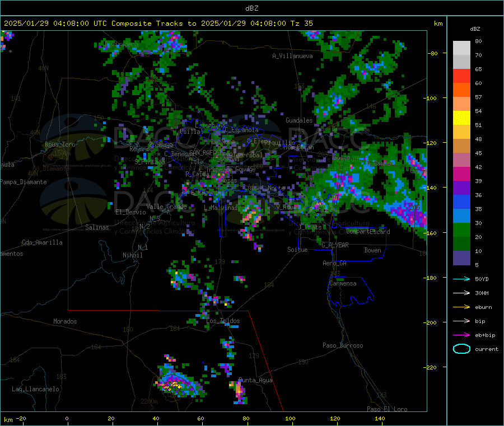
Task: Select the mauve 42-45 dBZ color swatch
Action: pos(461,160)
